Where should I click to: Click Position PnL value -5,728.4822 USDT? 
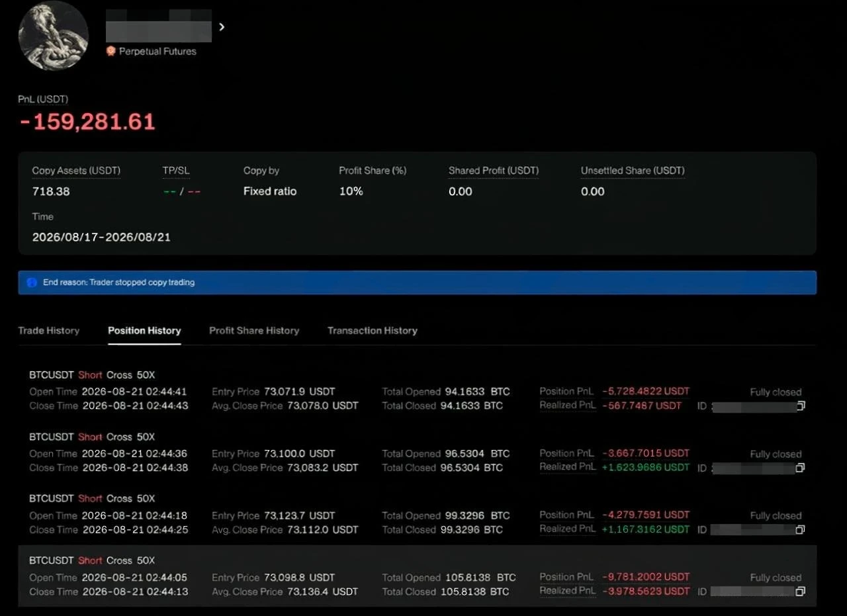point(646,391)
